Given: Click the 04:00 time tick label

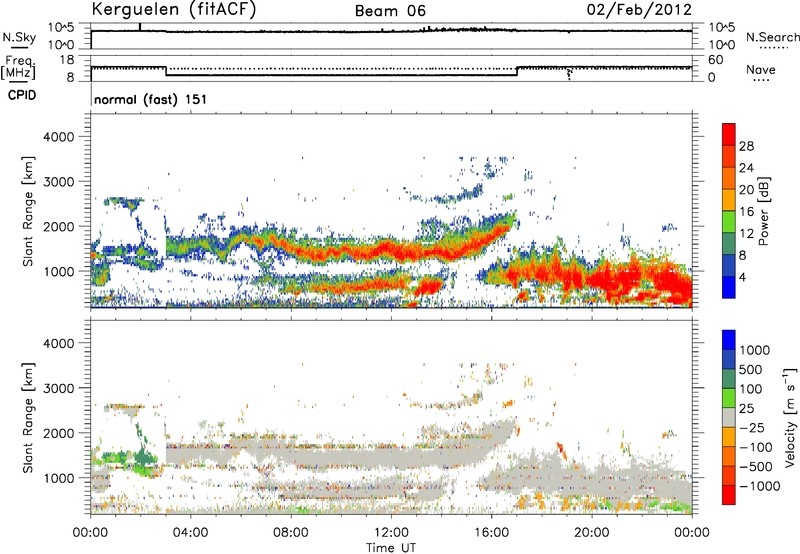Looking at the screenshot, I should click(x=190, y=533).
